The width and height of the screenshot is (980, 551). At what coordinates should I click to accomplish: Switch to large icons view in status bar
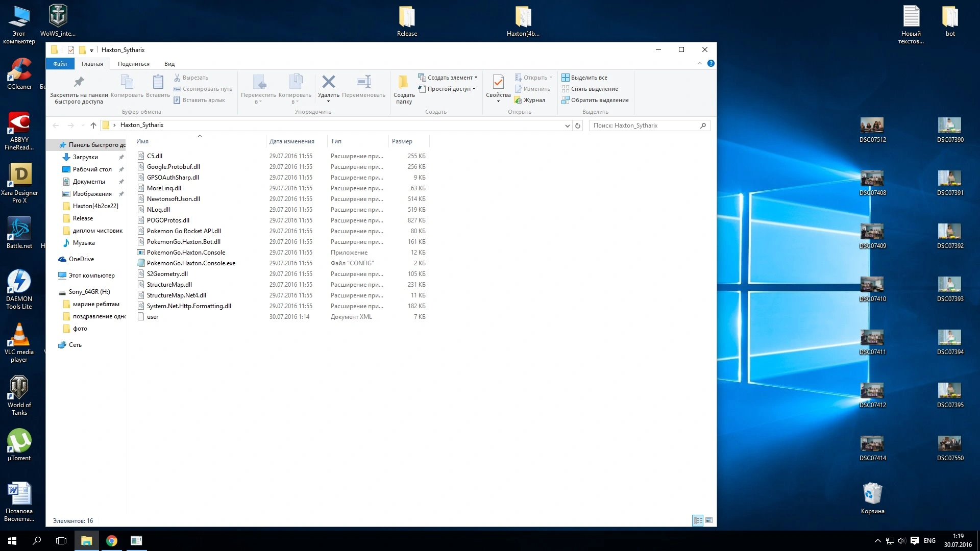(x=709, y=520)
